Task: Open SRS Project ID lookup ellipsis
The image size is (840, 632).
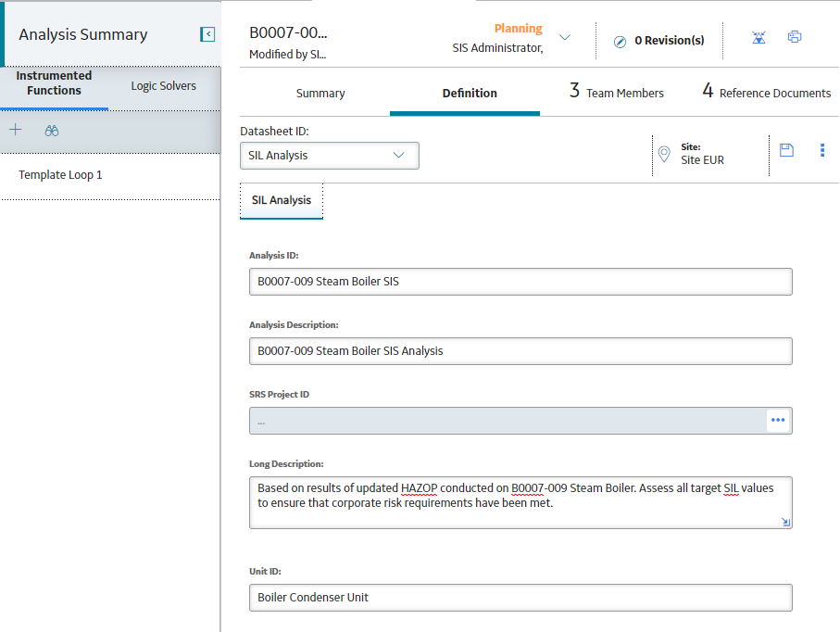Action: (778, 421)
